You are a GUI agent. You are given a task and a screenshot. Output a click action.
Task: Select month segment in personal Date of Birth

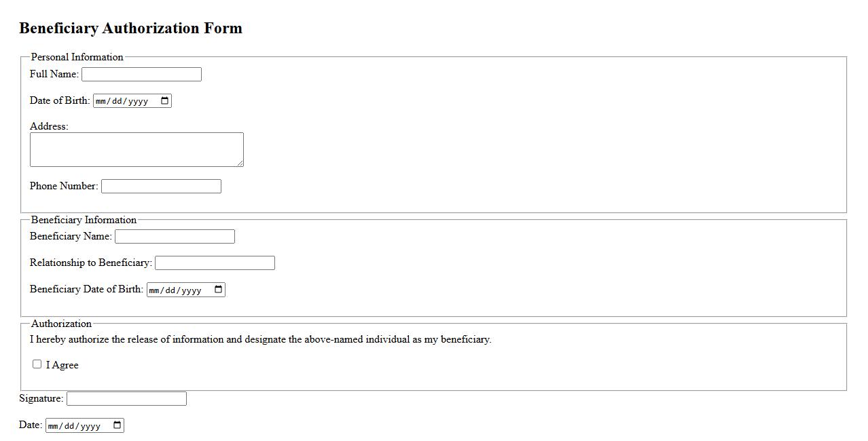click(102, 101)
